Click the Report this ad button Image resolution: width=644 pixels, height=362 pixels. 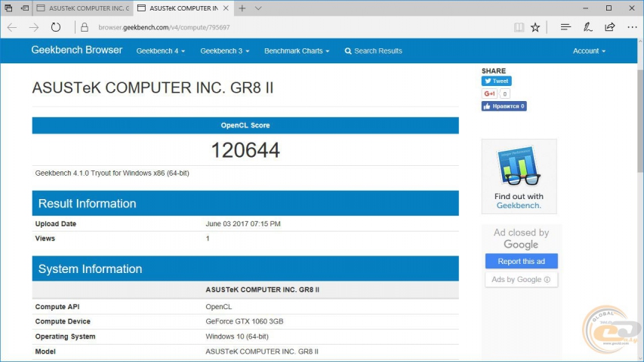[x=521, y=261]
